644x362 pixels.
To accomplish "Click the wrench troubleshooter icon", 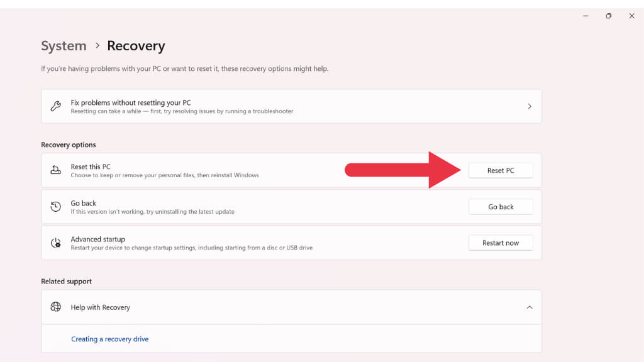I will pos(56,106).
